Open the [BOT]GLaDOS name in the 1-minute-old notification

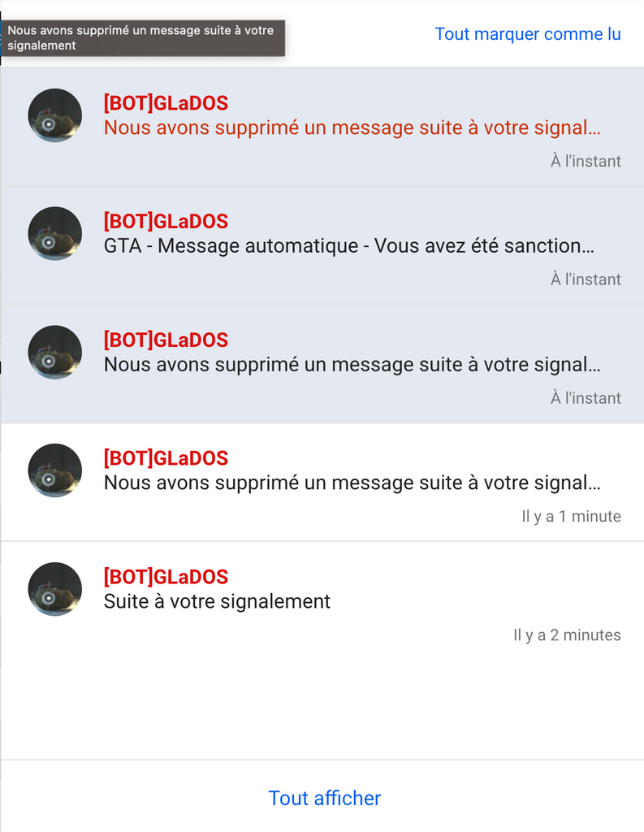[166, 458]
